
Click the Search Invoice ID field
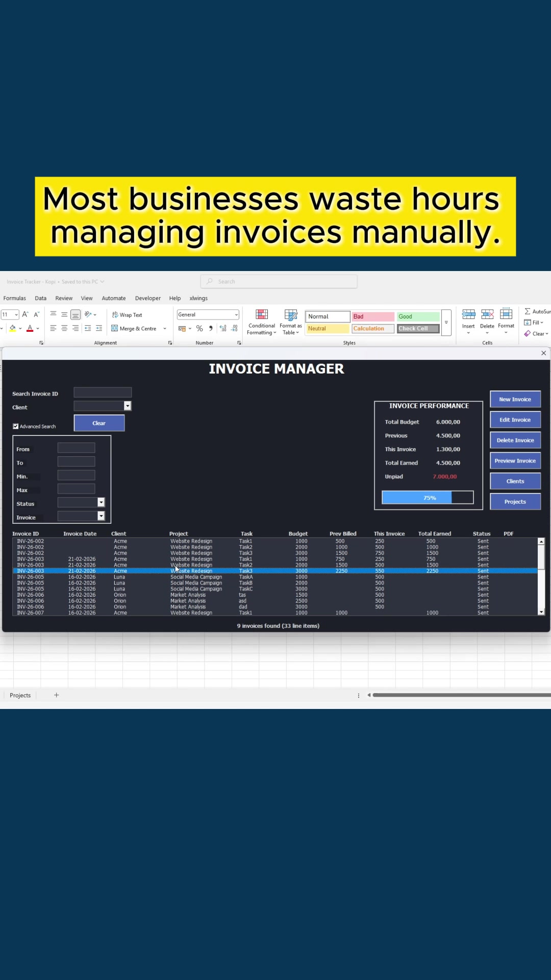click(x=103, y=393)
